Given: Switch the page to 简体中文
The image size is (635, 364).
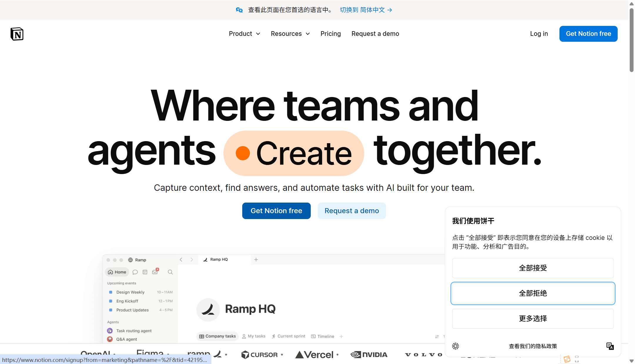Looking at the screenshot, I should pyautogui.click(x=366, y=10).
